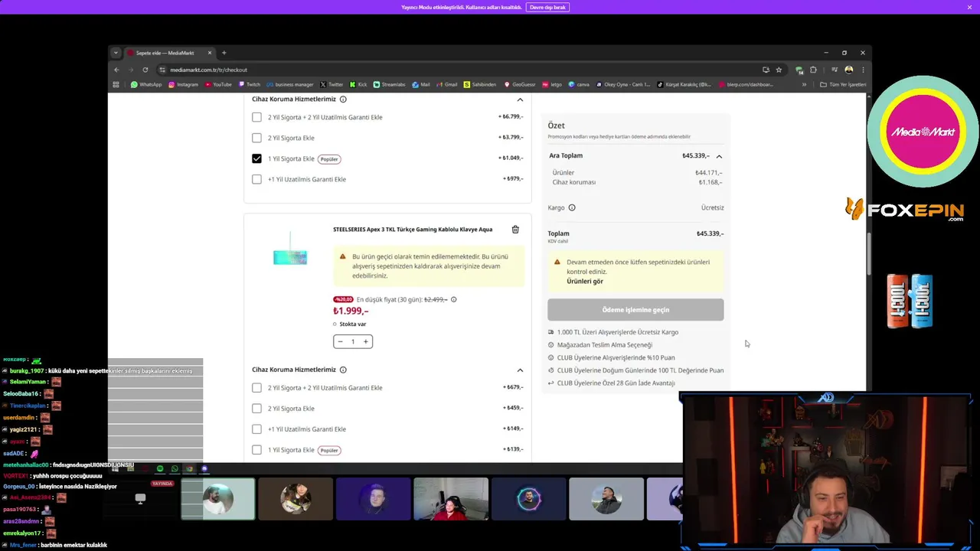The width and height of the screenshot is (980, 551).
Task: Click info icon beside the lowest price text
Action: pos(453,299)
